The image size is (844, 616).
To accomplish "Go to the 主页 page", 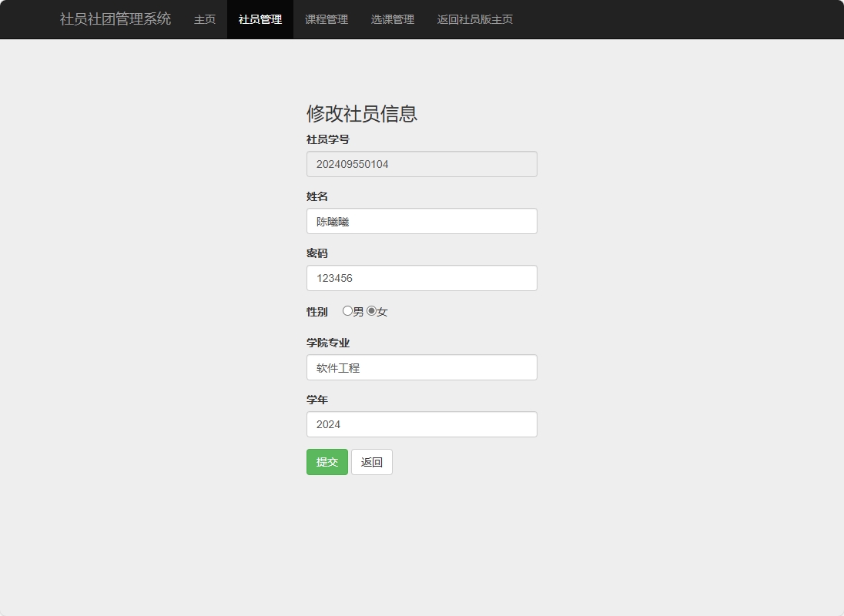I will 204,19.
